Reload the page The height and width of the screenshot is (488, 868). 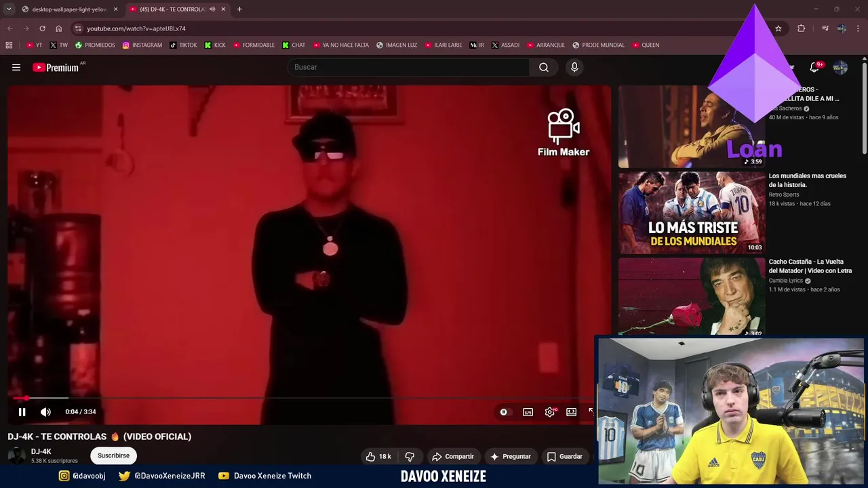pyautogui.click(x=42, y=28)
